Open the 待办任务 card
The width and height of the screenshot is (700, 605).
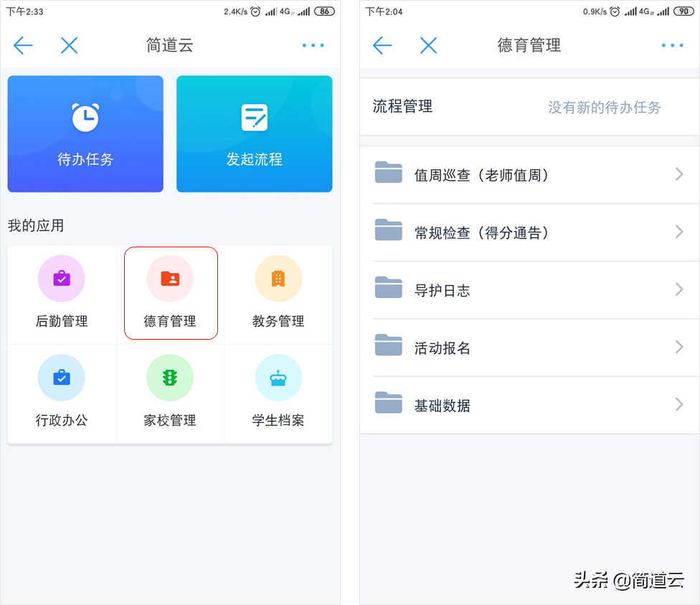[x=85, y=134]
